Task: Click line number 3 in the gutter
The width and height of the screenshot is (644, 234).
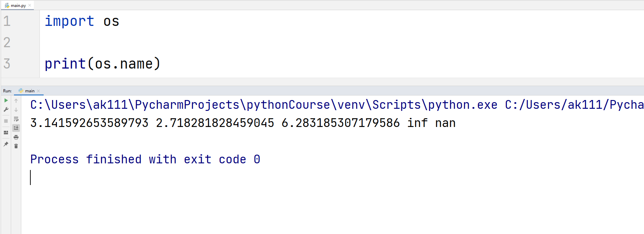Action: 6,64
